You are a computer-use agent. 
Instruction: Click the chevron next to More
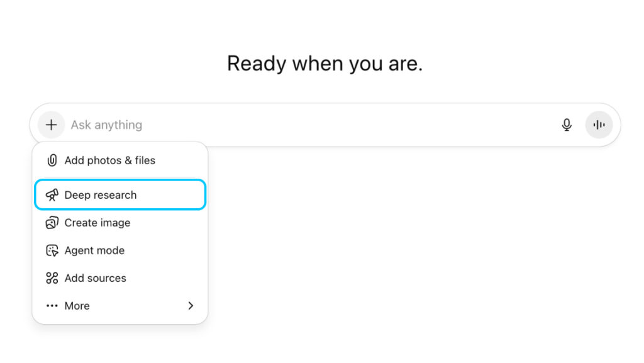(191, 306)
